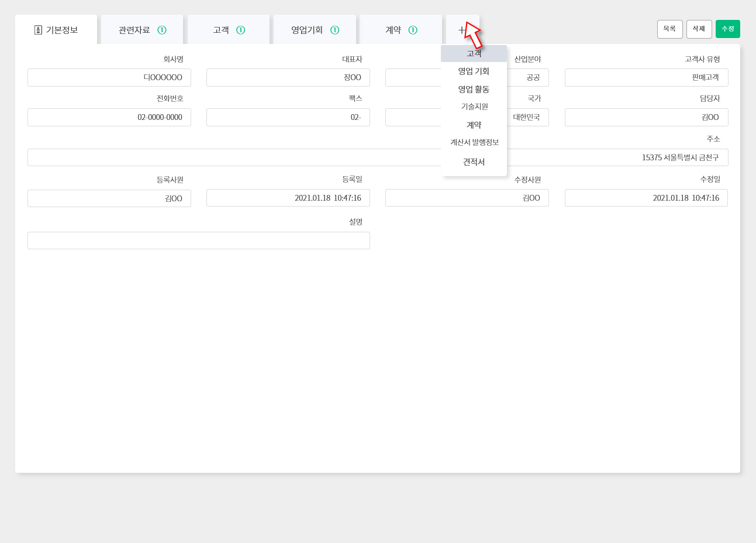Click the 등록사원 field
756x543 pixels.
[x=109, y=198]
